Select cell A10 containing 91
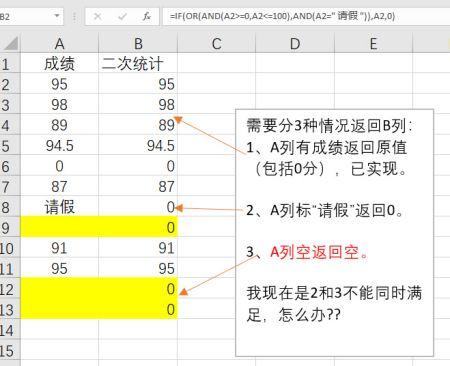The height and width of the screenshot is (366, 450). click(60, 248)
